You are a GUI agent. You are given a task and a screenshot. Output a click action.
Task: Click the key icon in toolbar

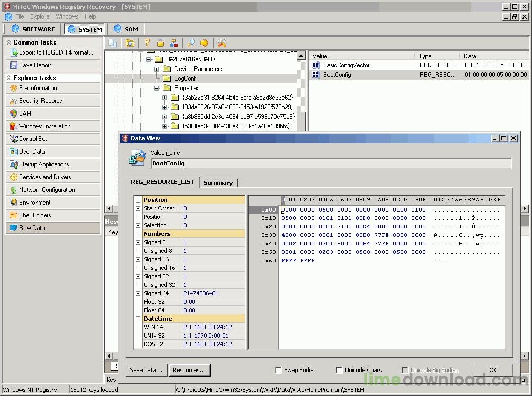[x=147, y=43]
